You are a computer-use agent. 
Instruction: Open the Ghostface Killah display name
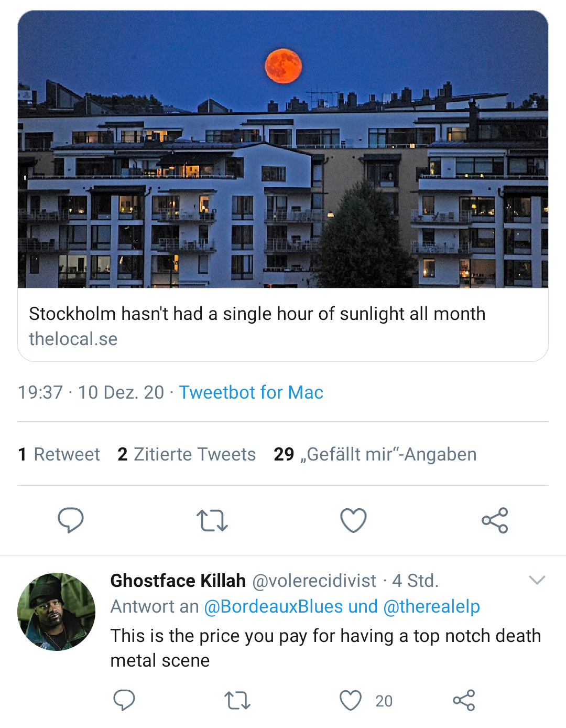coord(178,581)
